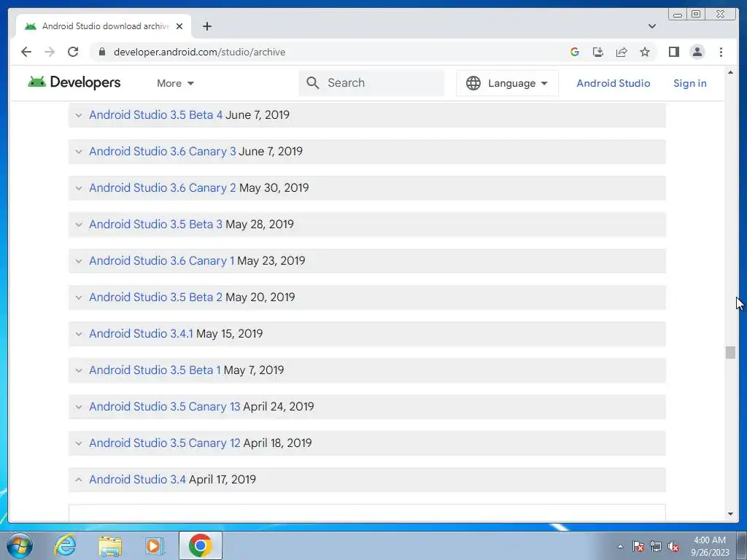747x560 pixels.
Task: Expand Android Studio 3.5 Canary 13 chevron
Action: point(79,407)
